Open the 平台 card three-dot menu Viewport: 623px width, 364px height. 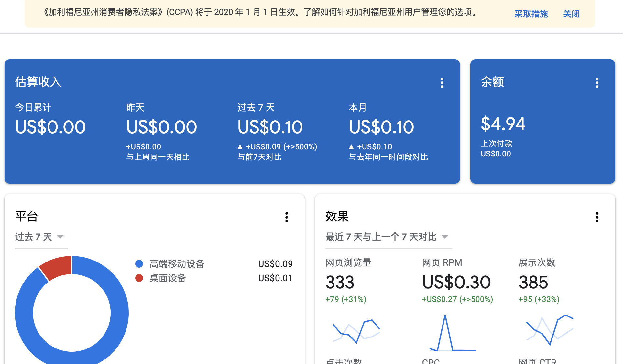click(x=287, y=217)
